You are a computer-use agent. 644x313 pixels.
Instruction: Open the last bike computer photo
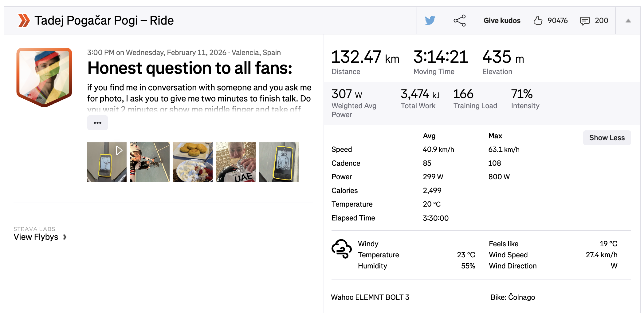pyautogui.click(x=279, y=162)
